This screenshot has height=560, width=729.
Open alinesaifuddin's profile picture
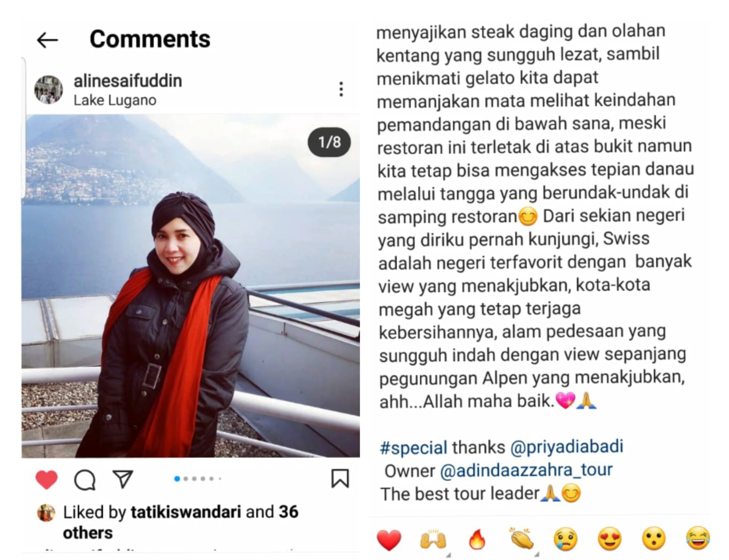tap(48, 89)
